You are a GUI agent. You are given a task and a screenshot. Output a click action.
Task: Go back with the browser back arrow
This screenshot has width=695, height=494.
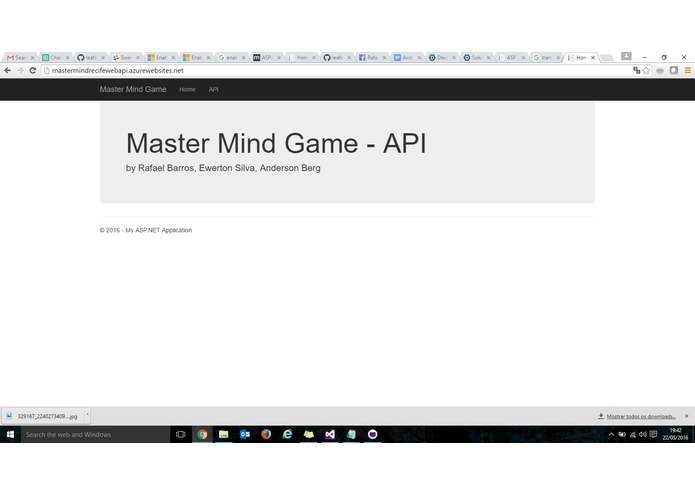click(x=8, y=70)
